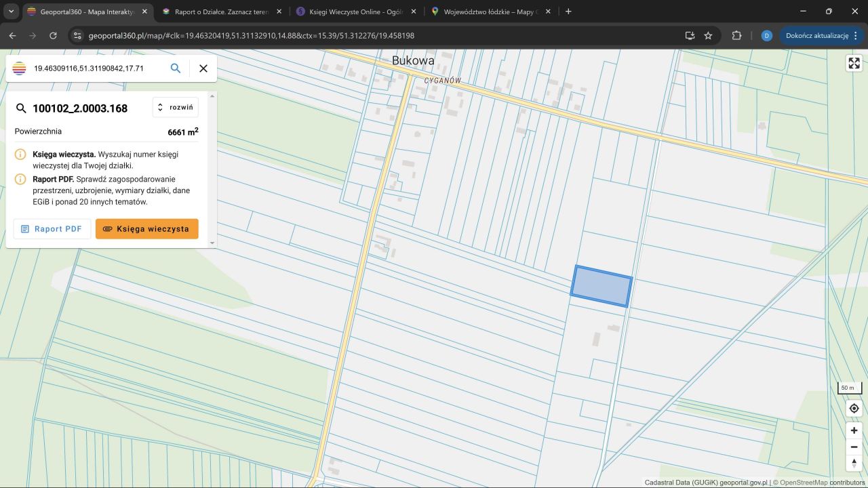Click the Geoportal360 rainbow logo icon
This screenshot has height=488, width=868.
click(20, 68)
